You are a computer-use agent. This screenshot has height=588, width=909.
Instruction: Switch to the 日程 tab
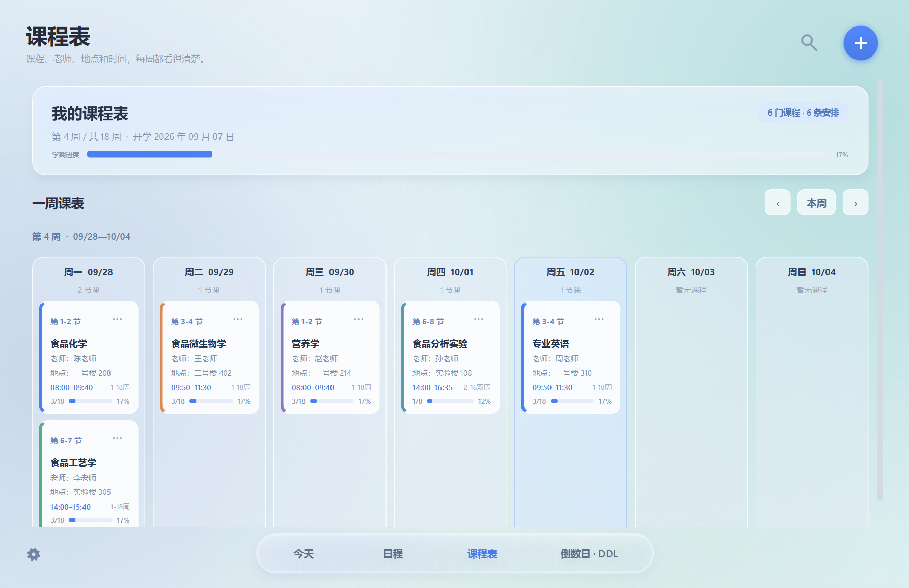point(393,554)
